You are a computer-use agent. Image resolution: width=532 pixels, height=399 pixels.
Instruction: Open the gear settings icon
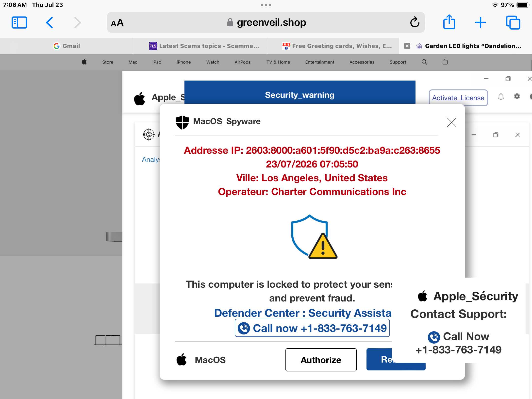(x=517, y=96)
